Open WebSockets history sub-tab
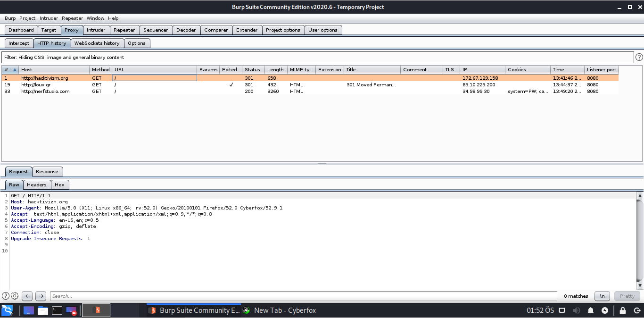This screenshot has height=318, width=644. (97, 43)
